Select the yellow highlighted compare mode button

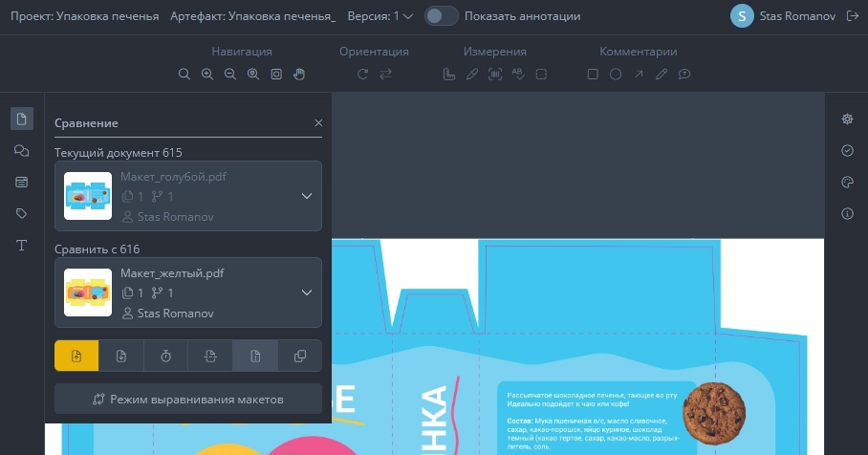(x=76, y=356)
